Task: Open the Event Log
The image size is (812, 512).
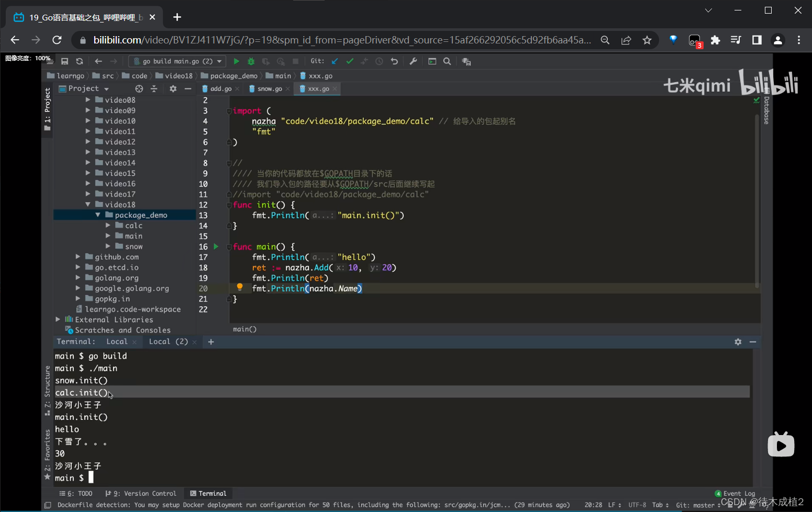Action: pyautogui.click(x=735, y=493)
